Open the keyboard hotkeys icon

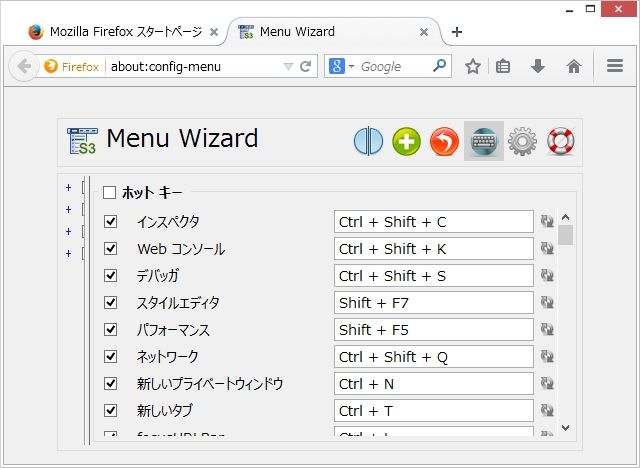pyautogui.click(x=484, y=141)
